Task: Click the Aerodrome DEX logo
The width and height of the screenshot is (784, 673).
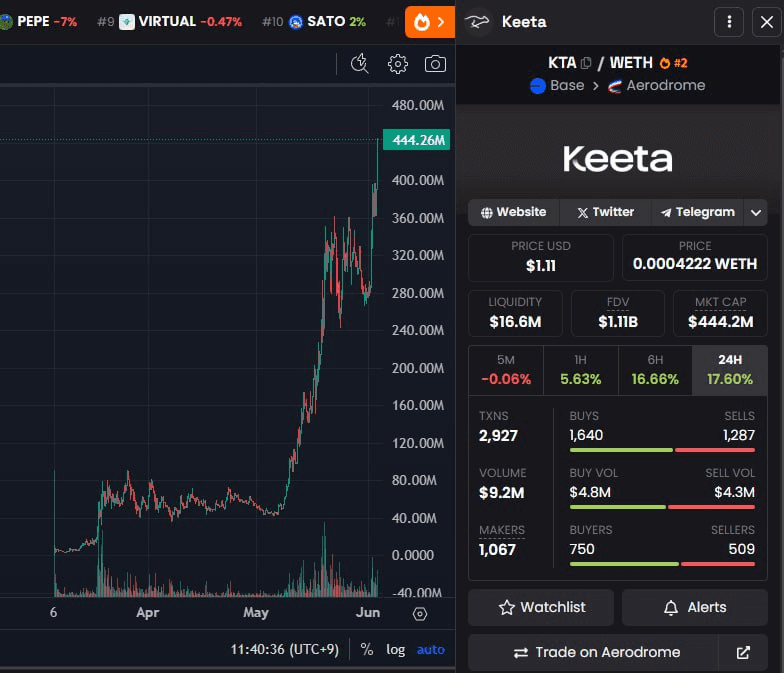Action: click(615, 86)
